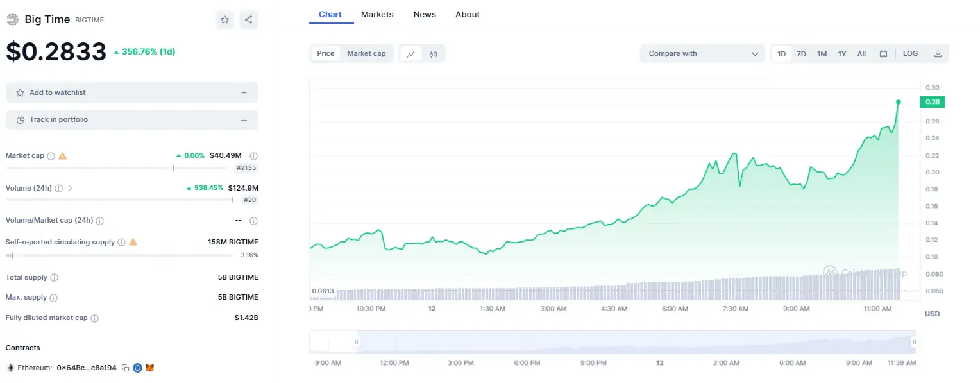The height and width of the screenshot is (383, 980).
Task: Click the Ethereum logo icon
Action: tap(10, 368)
